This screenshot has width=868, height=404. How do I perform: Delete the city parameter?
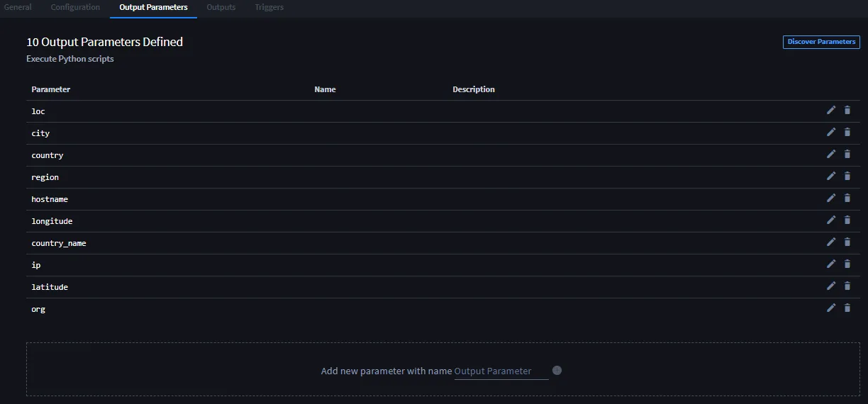coord(847,132)
